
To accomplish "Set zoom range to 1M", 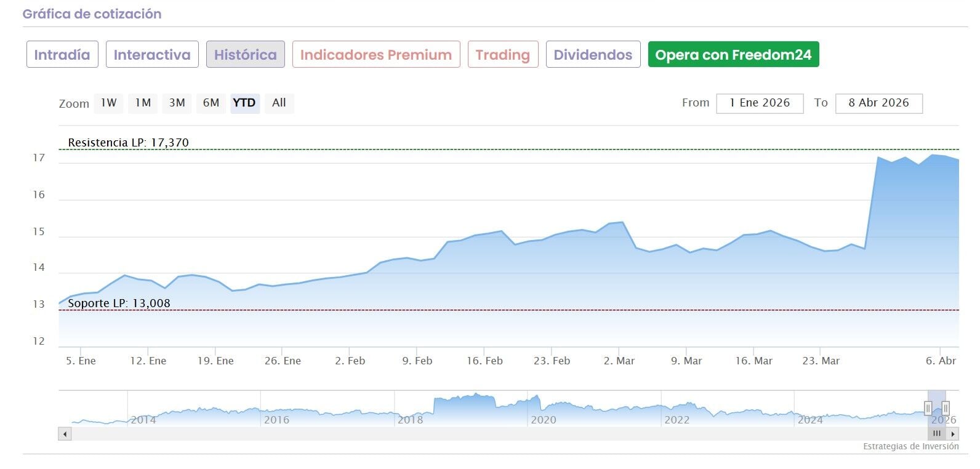I will pyautogui.click(x=143, y=103).
